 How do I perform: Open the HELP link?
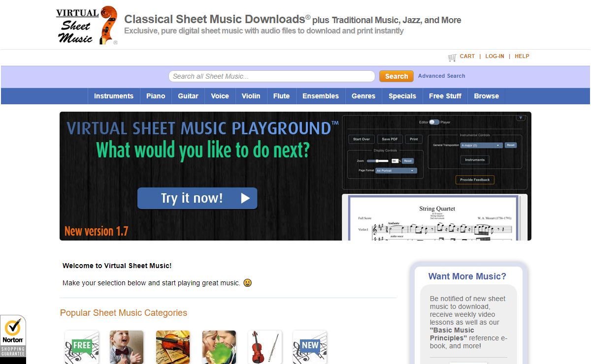point(522,56)
